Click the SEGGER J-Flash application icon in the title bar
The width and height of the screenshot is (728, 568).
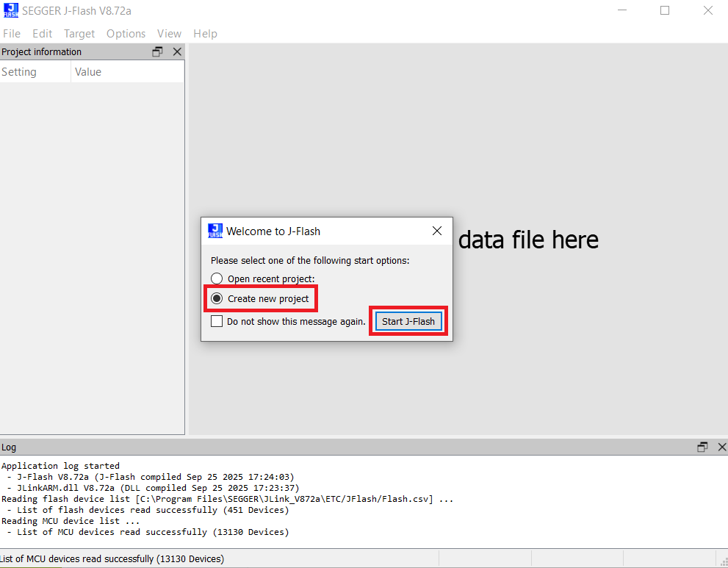click(x=10, y=10)
